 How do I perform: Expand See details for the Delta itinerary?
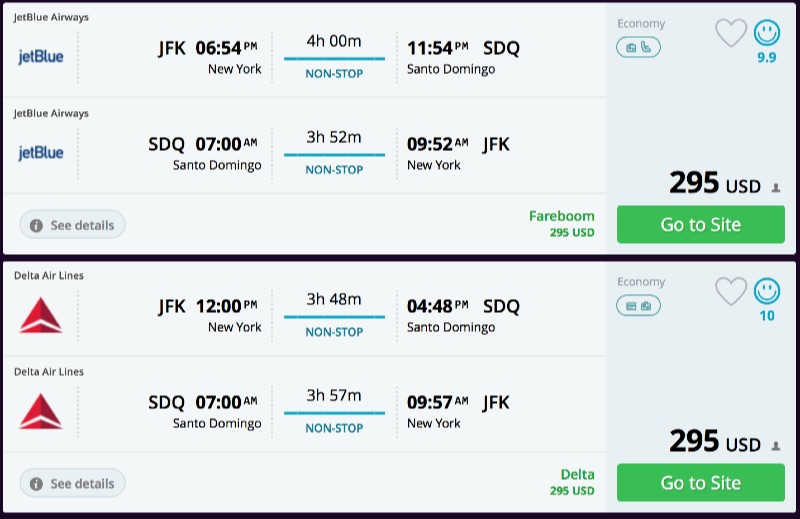[x=73, y=483]
